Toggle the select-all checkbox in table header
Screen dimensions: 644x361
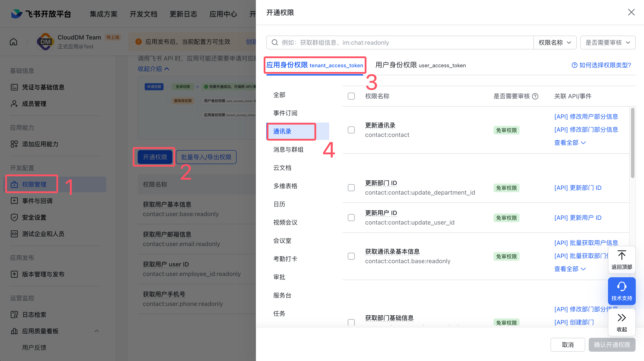click(351, 96)
